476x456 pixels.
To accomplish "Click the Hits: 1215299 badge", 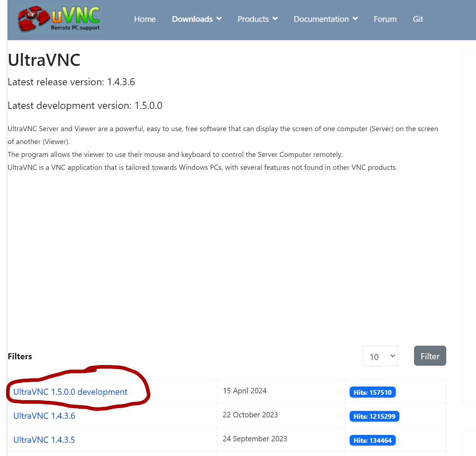I will tap(374, 416).
